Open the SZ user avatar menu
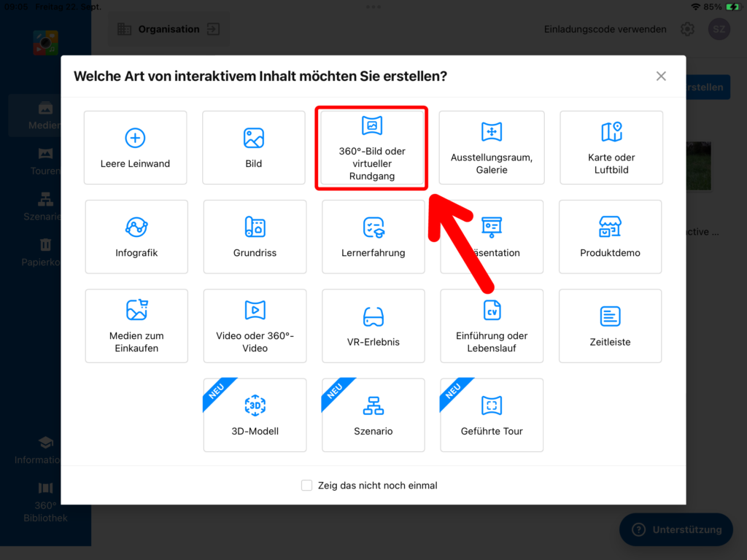This screenshot has height=560, width=747. pos(719,30)
